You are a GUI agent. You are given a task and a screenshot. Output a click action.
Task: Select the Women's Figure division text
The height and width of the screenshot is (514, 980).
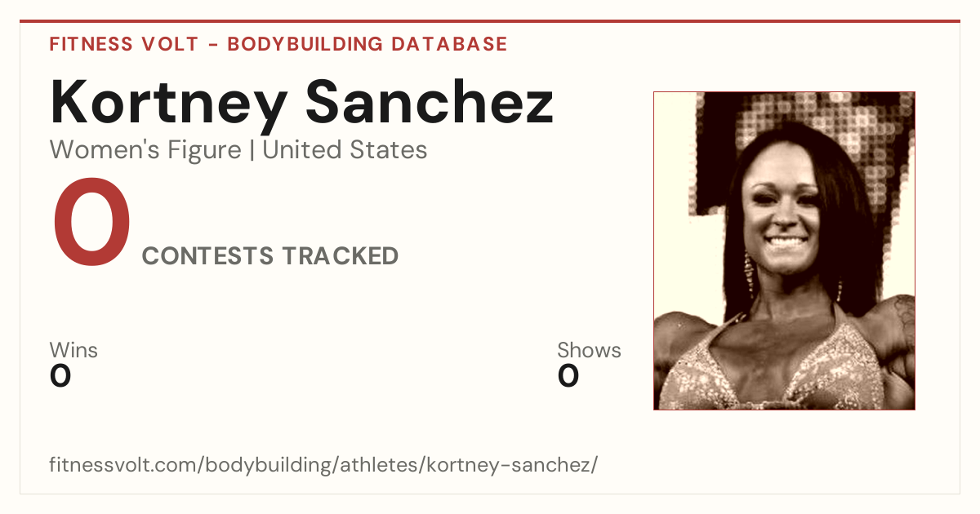point(145,150)
